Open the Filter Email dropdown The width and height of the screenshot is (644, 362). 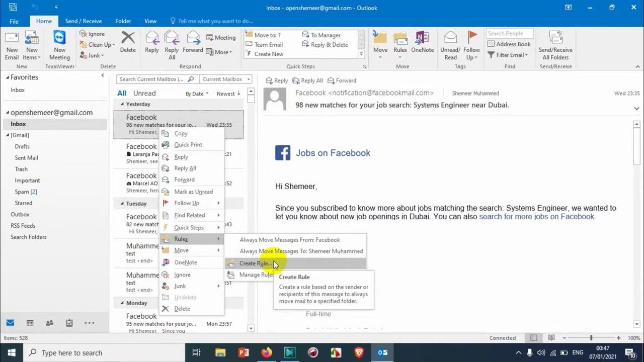click(x=508, y=55)
